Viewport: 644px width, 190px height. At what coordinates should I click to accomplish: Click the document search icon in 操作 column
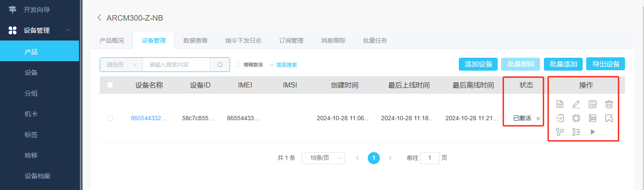(x=593, y=104)
